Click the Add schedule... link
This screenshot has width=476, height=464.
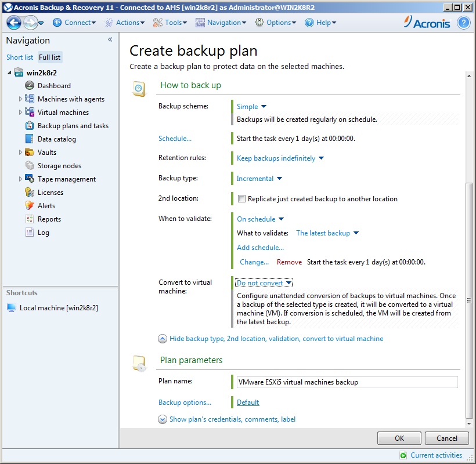(x=261, y=248)
